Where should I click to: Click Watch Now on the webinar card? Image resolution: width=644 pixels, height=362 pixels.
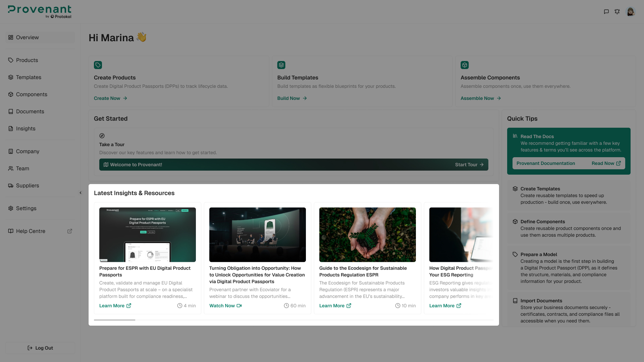(225, 306)
